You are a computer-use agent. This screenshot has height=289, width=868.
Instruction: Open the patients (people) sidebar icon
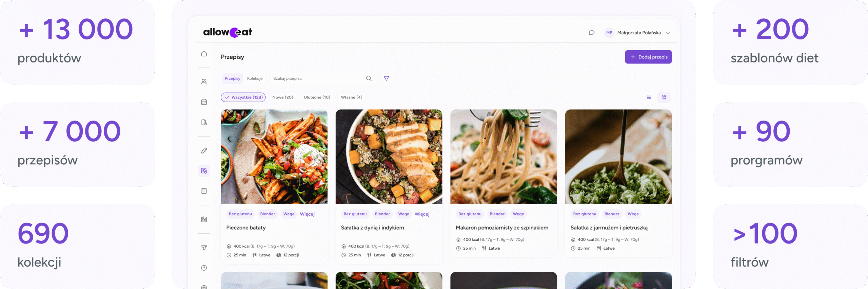tap(204, 82)
